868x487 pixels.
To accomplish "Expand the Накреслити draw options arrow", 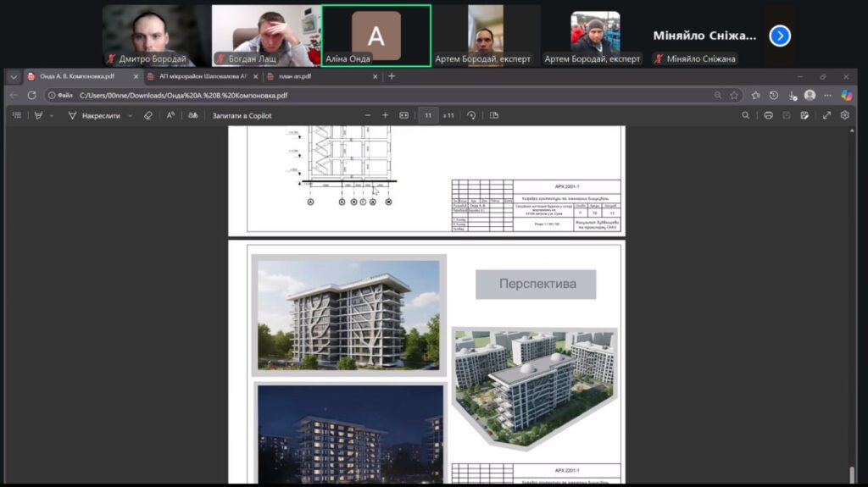I will [130, 115].
